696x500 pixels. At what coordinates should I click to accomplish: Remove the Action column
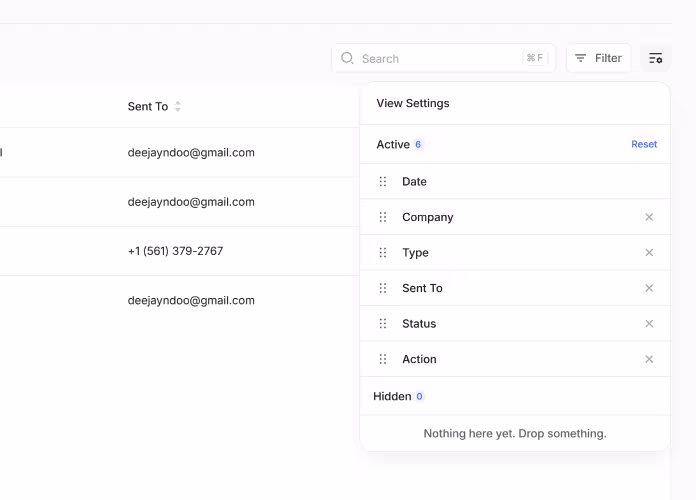649,359
